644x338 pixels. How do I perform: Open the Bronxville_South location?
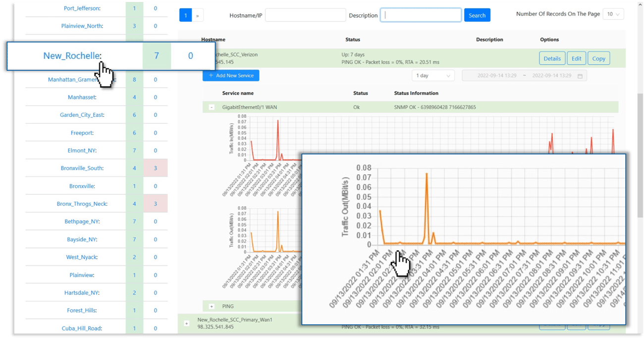click(x=82, y=168)
